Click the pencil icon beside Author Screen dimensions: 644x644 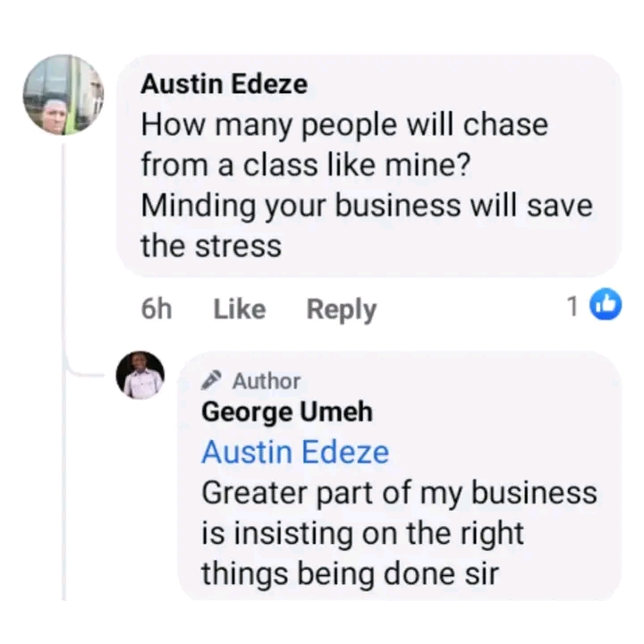[x=212, y=381]
